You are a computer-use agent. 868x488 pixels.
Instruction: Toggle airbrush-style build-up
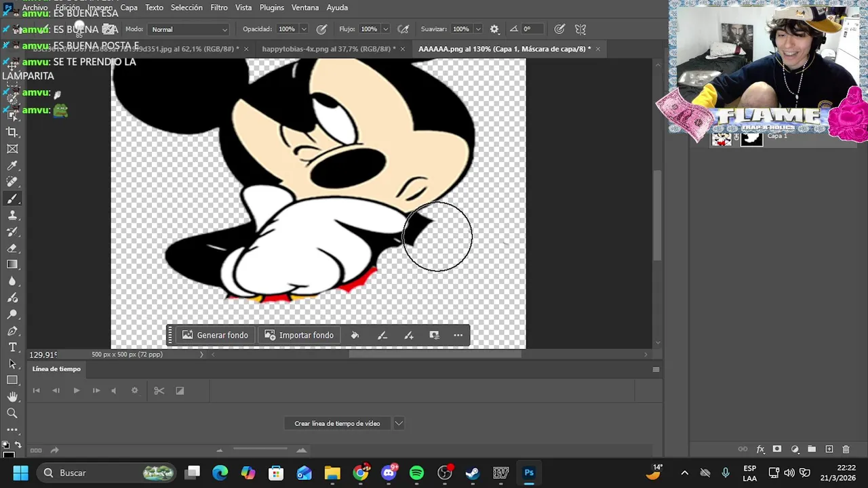403,29
